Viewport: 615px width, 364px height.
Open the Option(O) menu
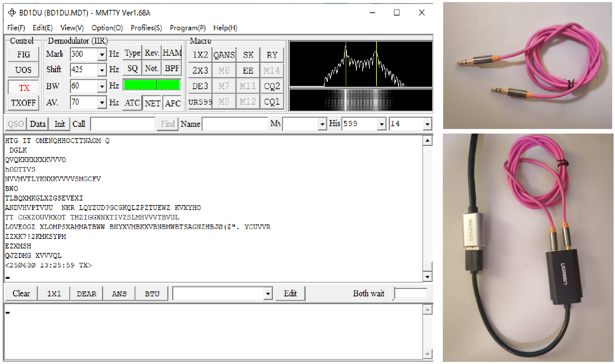click(107, 28)
